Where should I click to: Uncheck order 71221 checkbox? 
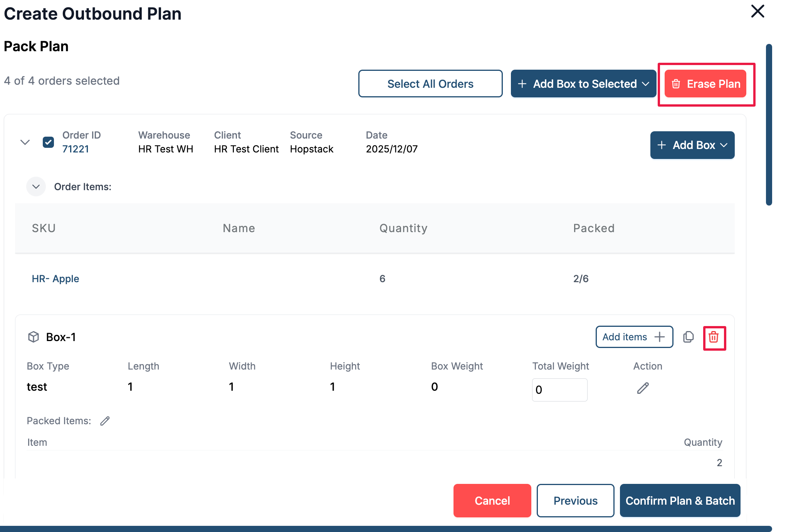point(49,142)
